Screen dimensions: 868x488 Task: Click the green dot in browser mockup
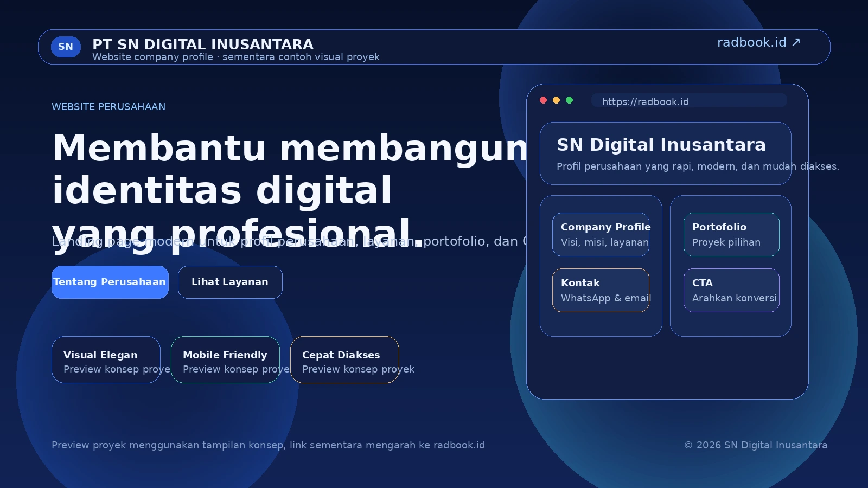[x=569, y=100]
